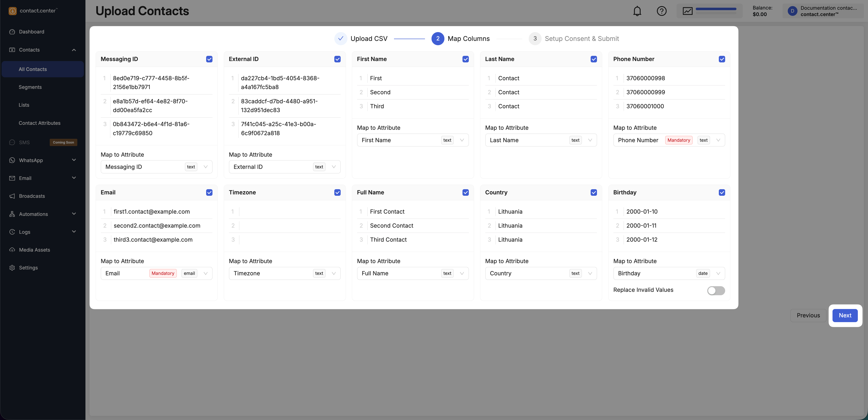
Task: Enable the Replace Invalid Values toggle
Action: click(716, 290)
